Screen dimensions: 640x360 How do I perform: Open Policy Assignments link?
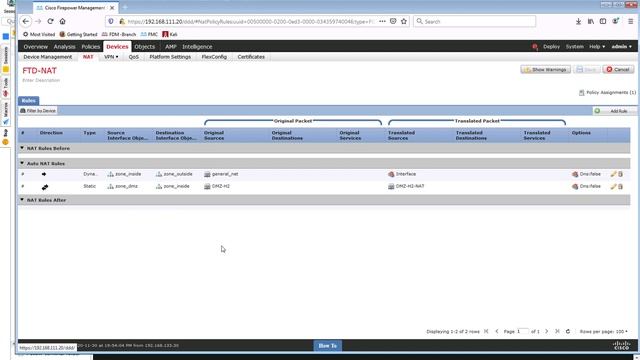[x=607, y=93]
